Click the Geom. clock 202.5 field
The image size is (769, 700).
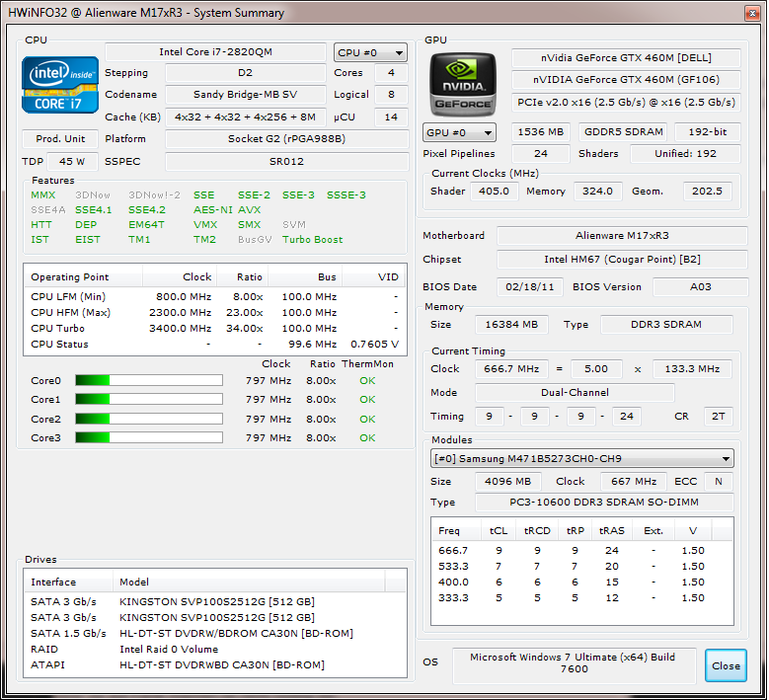707,191
